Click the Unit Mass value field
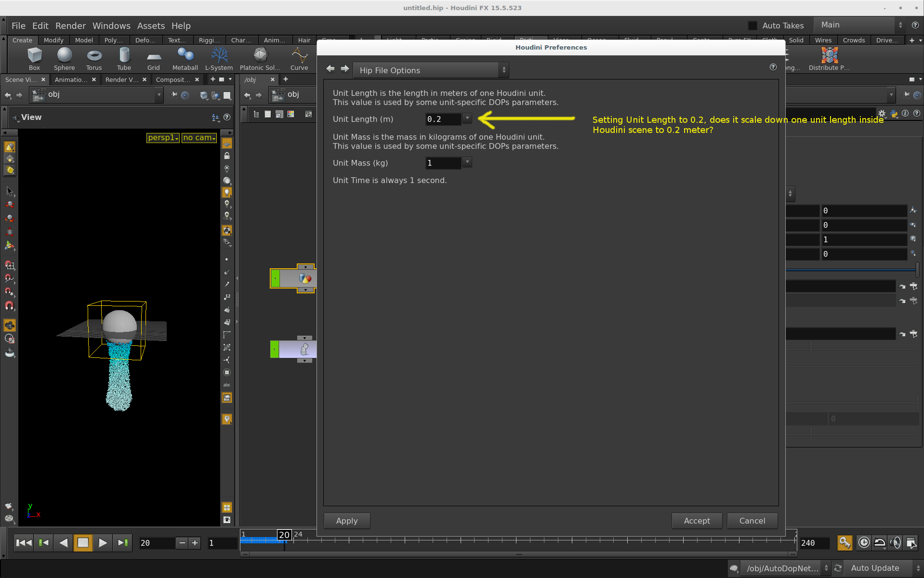Viewport: 924px width, 578px height. coord(444,163)
